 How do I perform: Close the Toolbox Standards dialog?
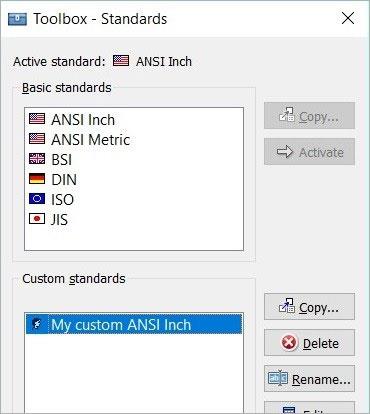[348, 18]
